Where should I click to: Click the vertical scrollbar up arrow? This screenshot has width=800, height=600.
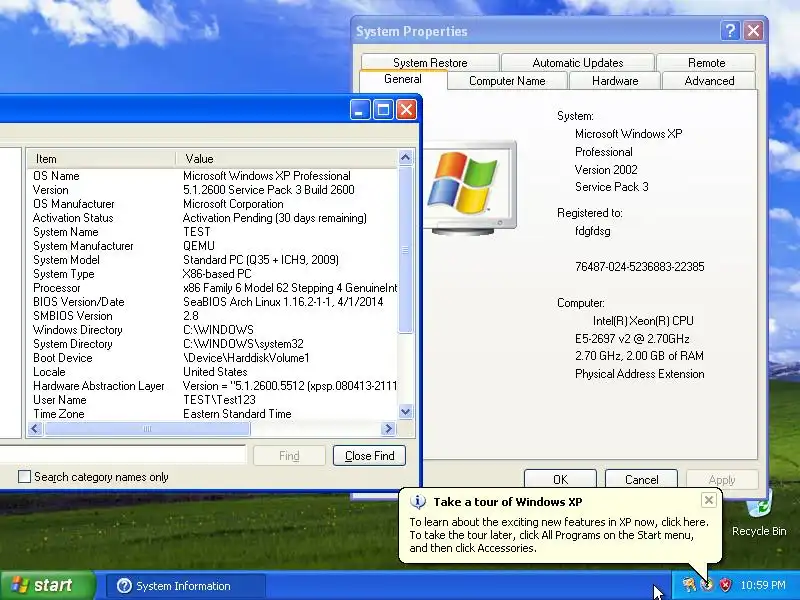point(406,158)
